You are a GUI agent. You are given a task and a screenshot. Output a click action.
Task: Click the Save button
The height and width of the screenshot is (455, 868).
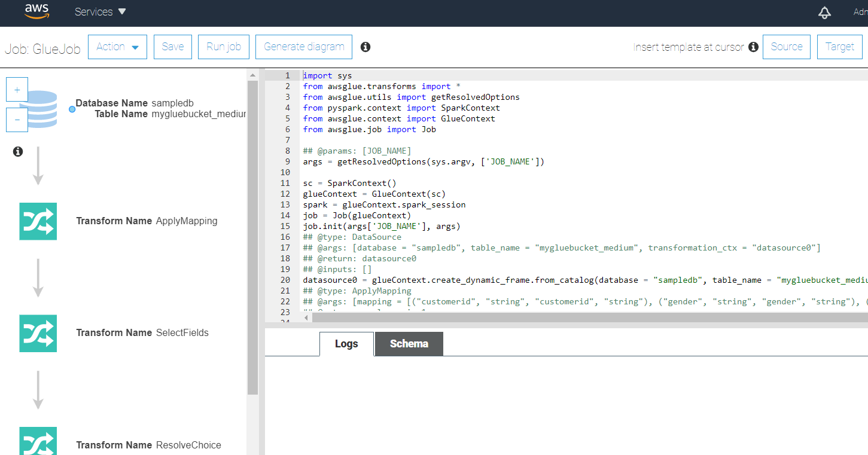pos(172,47)
